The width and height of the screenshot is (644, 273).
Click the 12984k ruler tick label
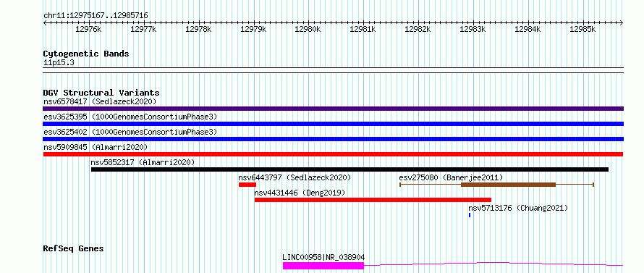pyautogui.click(x=528, y=29)
